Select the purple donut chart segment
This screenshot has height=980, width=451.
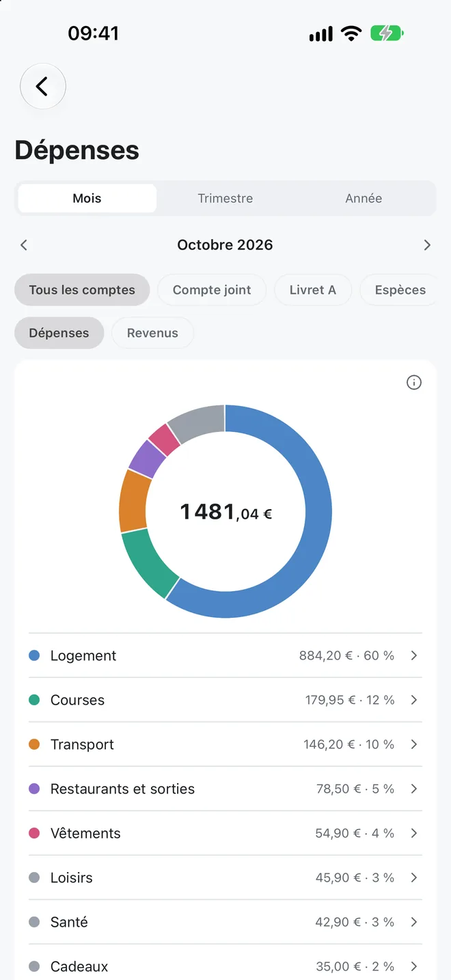(147, 459)
